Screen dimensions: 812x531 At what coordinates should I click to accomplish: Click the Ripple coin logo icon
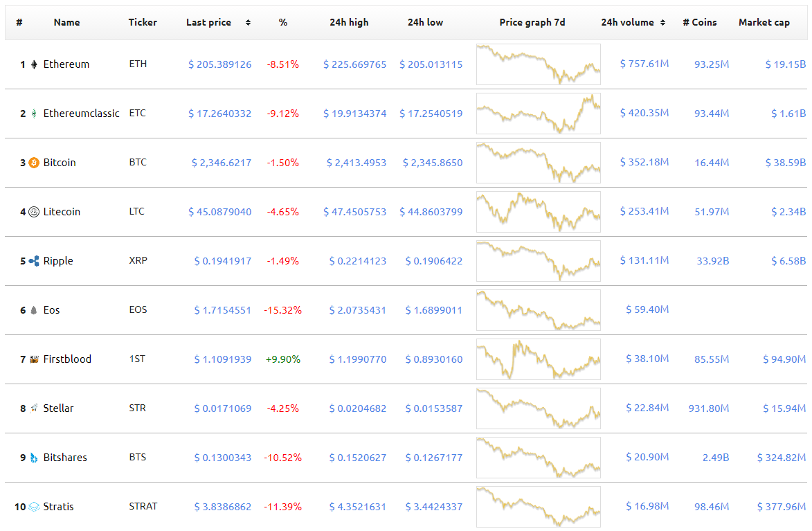click(x=34, y=261)
